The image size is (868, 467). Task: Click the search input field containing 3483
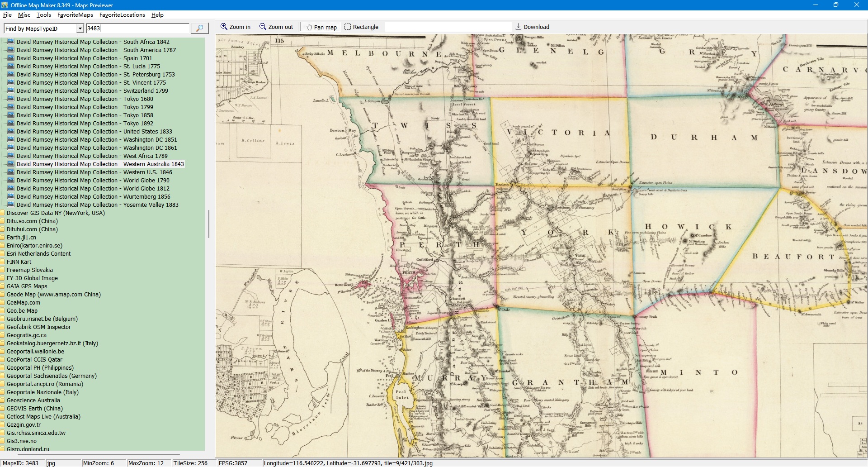click(137, 29)
